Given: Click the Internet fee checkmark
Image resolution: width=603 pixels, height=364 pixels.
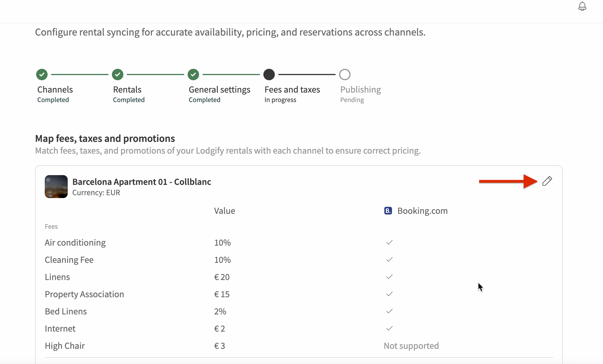Looking at the screenshot, I should click(389, 328).
